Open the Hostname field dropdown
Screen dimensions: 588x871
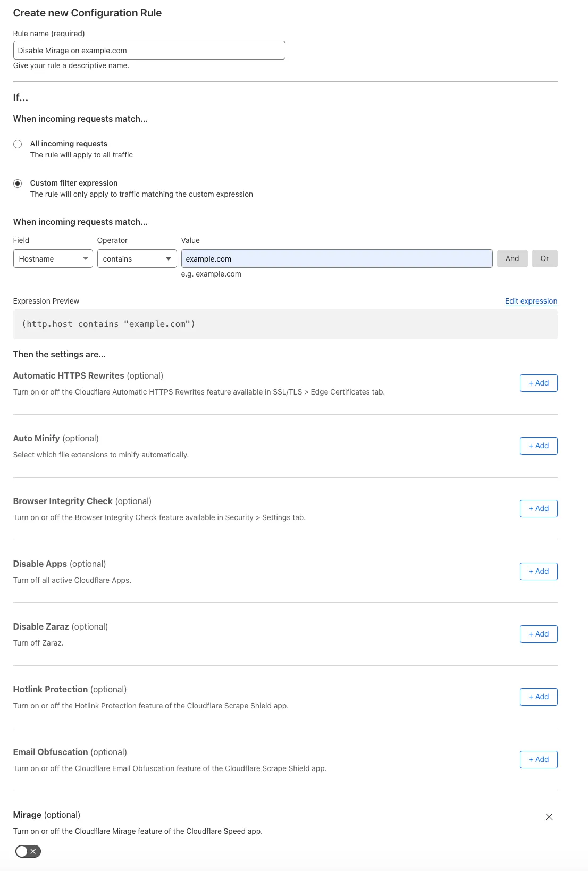pyautogui.click(x=53, y=259)
